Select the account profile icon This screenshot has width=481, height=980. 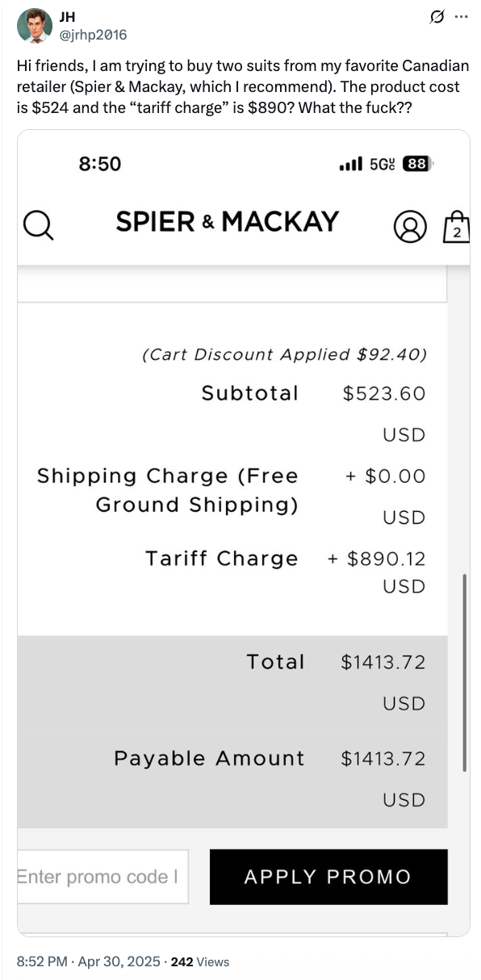tap(412, 227)
